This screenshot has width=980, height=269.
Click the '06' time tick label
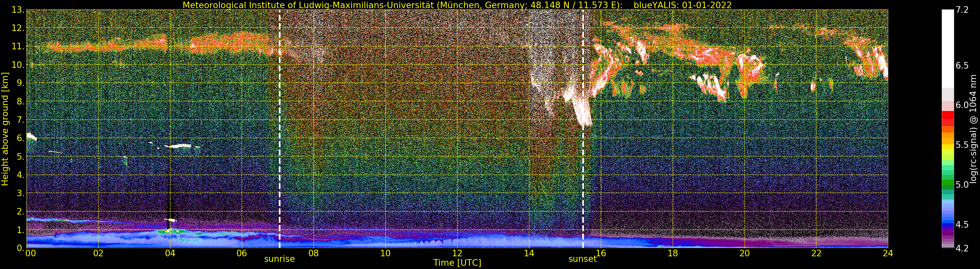(x=242, y=253)
